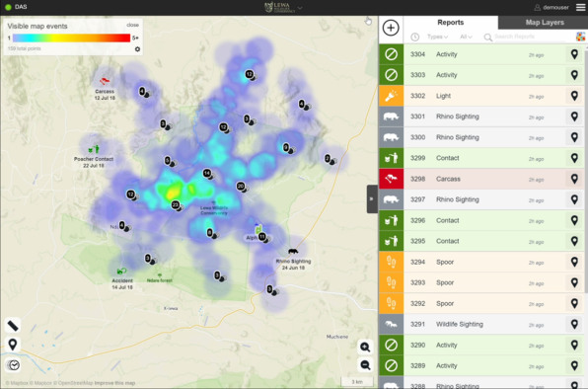This screenshot has height=389, width=588.
Task: Open heatmap settings gear icon
Action: [137, 49]
